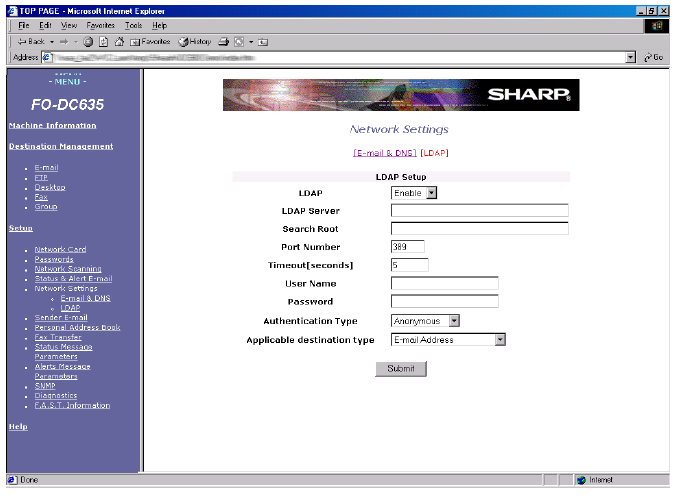Click the Back toolbar button
The image size is (675, 500).
(x=30, y=41)
